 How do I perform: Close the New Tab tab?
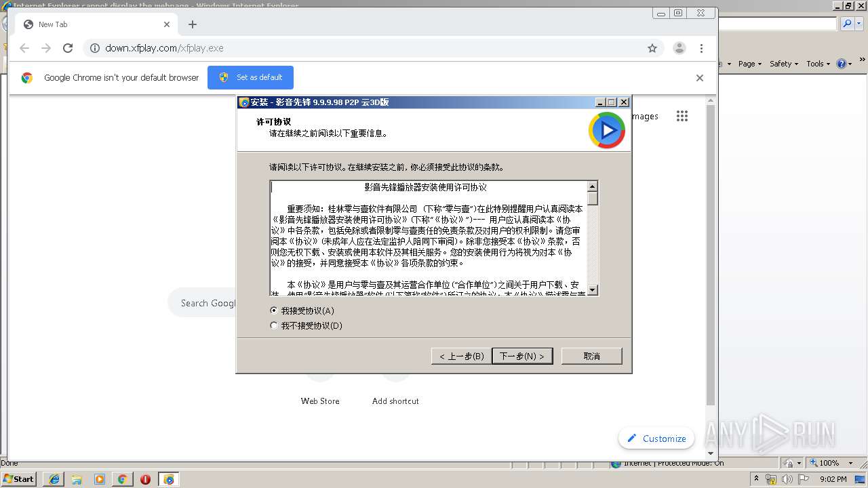click(x=167, y=24)
